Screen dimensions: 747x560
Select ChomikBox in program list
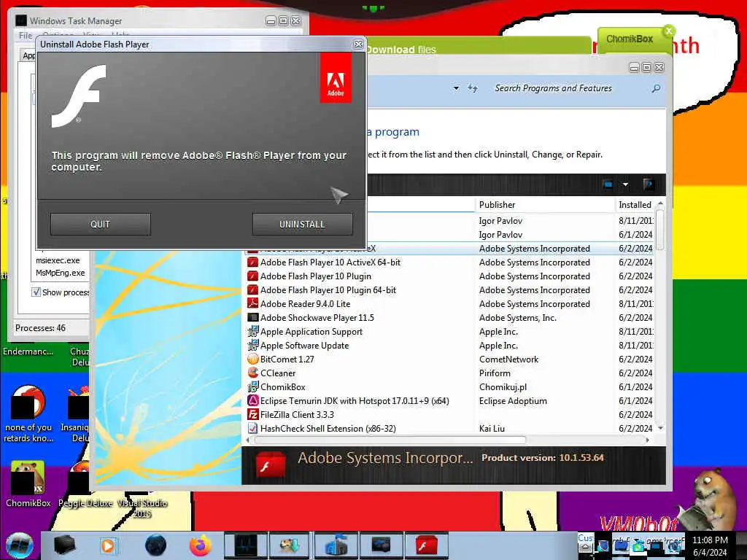(x=449, y=386)
